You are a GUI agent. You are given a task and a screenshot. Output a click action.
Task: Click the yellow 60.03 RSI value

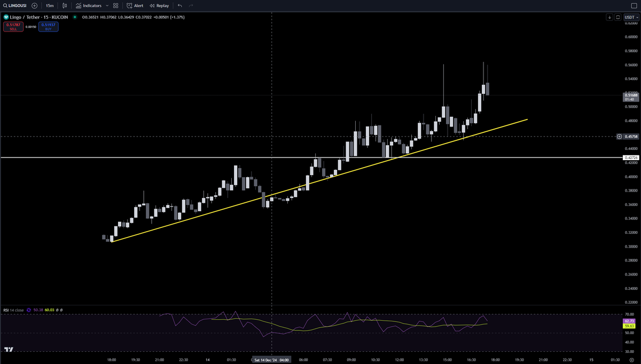point(49,310)
